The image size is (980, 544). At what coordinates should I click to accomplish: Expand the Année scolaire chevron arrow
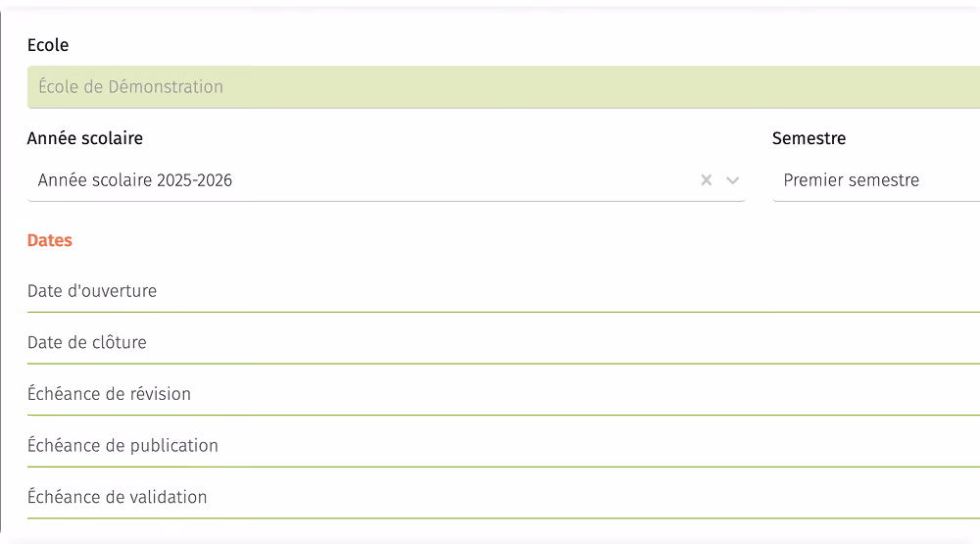tap(732, 180)
